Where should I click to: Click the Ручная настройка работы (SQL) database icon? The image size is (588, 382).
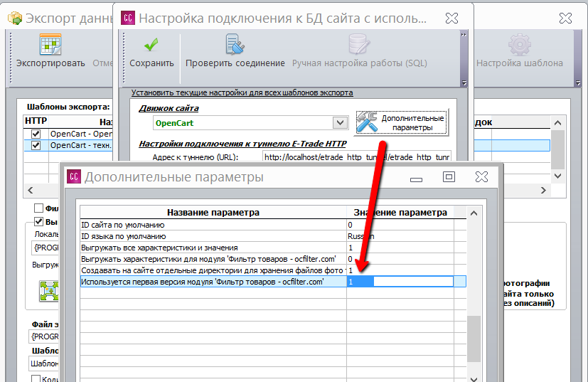(359, 44)
